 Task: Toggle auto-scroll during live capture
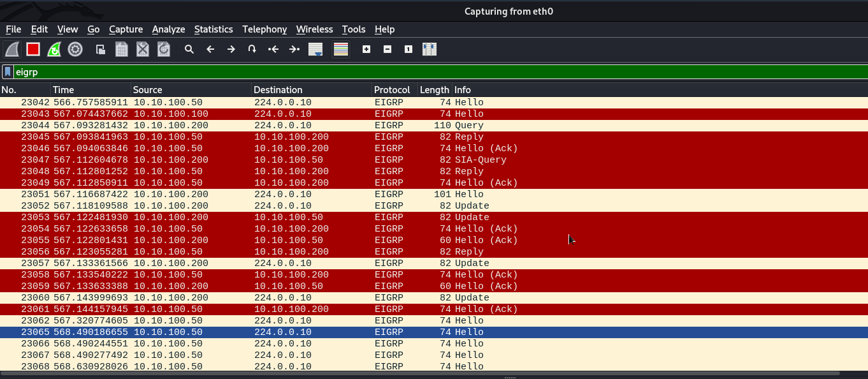pos(315,49)
